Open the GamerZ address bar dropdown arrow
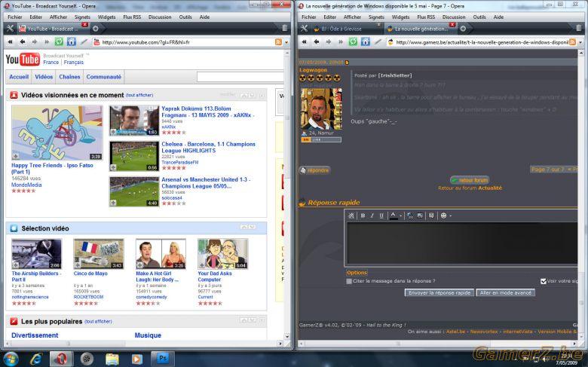The height and width of the screenshot is (367, 588). (x=580, y=42)
